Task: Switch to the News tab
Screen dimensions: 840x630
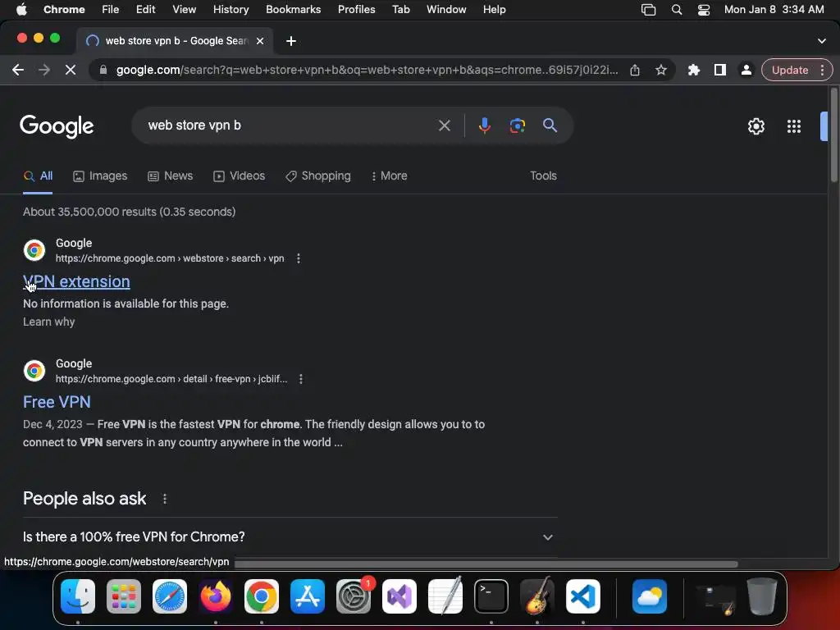Action: click(x=171, y=176)
